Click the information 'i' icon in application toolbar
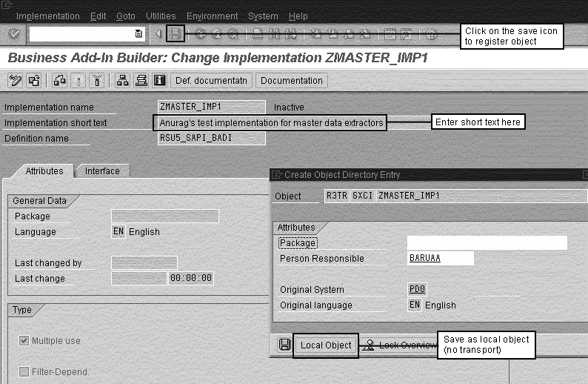 (158, 81)
